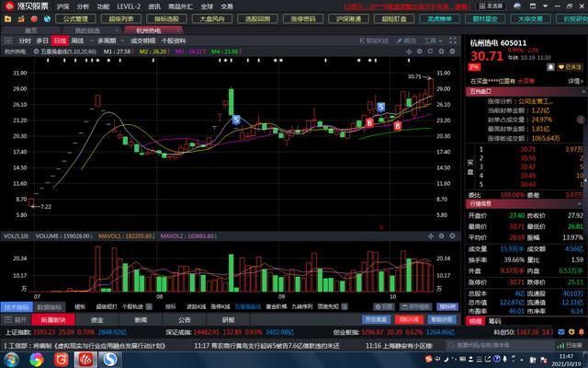588x368 pixels.
Task: Open the LEVEL-2 menu
Action: (129, 6)
